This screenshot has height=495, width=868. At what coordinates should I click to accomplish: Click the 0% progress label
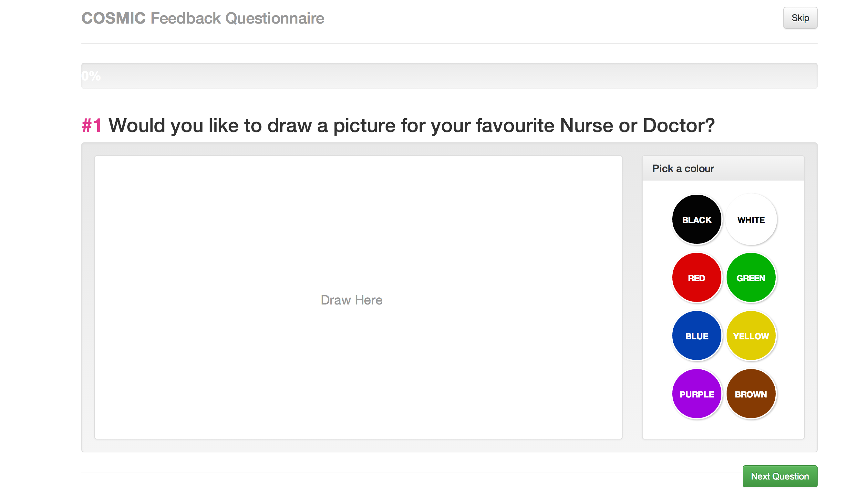pyautogui.click(x=91, y=76)
